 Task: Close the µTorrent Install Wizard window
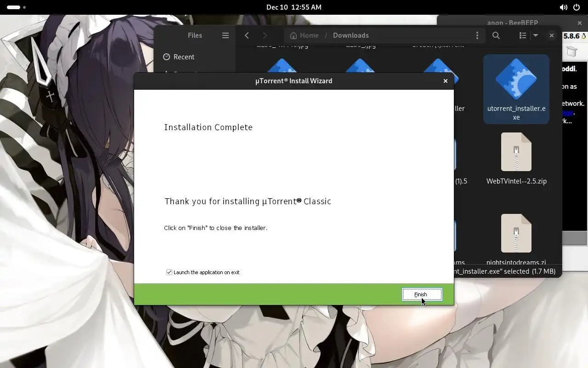[445, 81]
